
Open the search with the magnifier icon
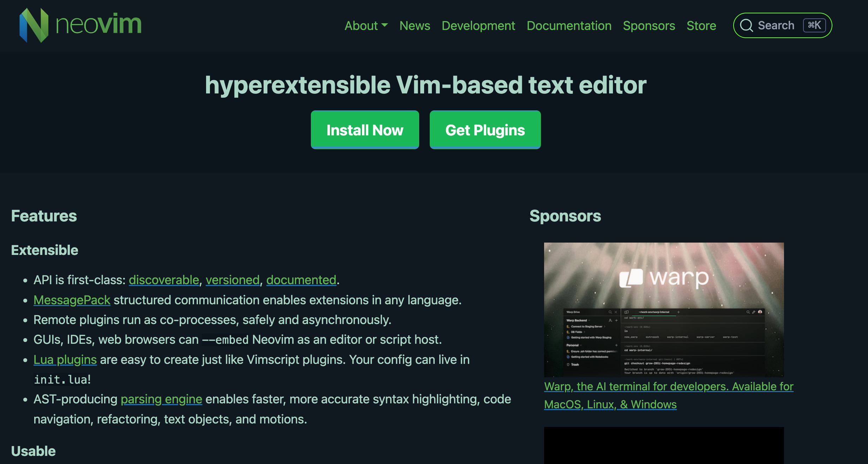pyautogui.click(x=747, y=25)
